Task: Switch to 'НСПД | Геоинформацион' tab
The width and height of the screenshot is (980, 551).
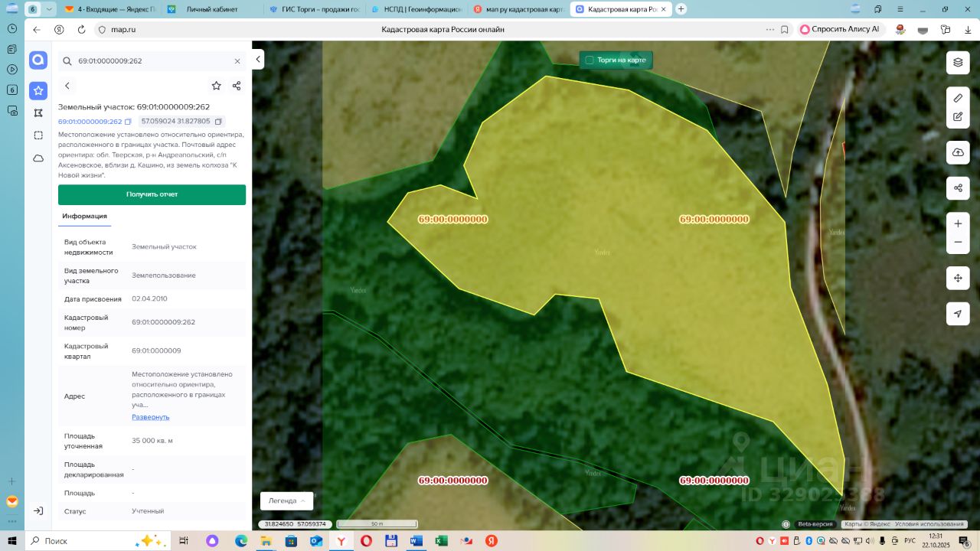Action: coord(416,9)
